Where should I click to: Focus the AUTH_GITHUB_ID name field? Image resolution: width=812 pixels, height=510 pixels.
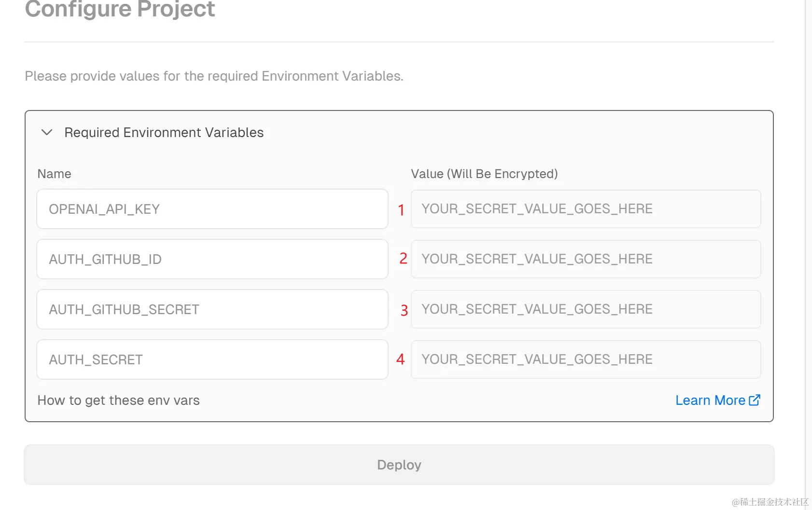click(212, 259)
